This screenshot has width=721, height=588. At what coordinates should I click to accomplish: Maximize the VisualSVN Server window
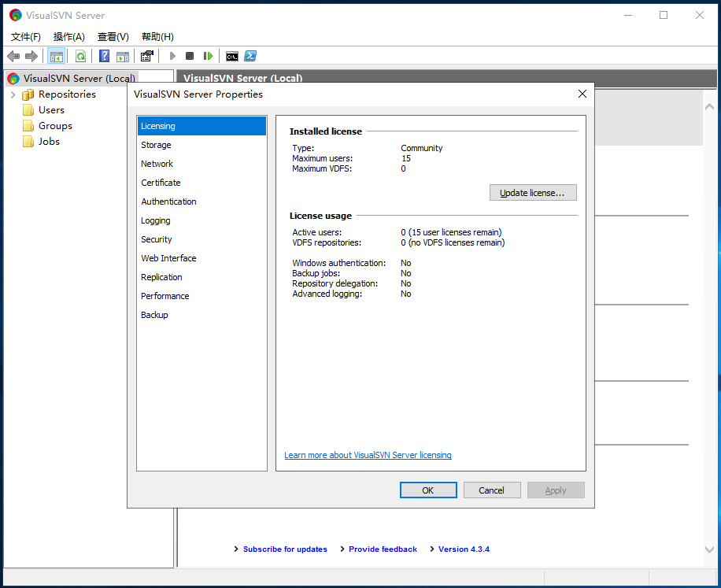coord(664,15)
